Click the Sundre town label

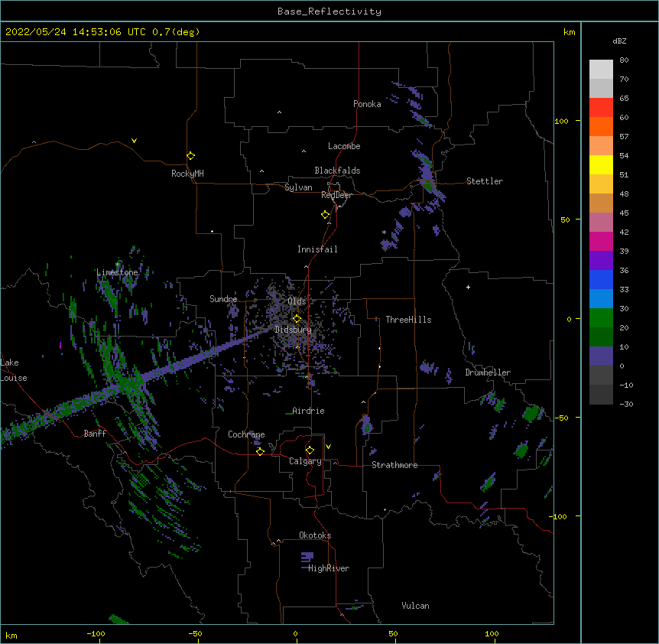[223, 299]
